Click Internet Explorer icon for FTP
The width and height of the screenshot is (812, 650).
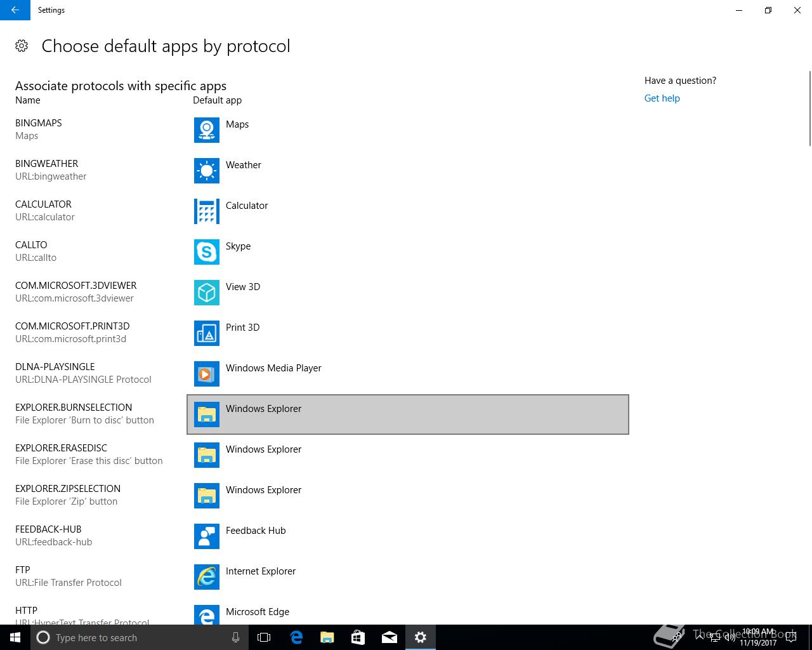(207, 577)
